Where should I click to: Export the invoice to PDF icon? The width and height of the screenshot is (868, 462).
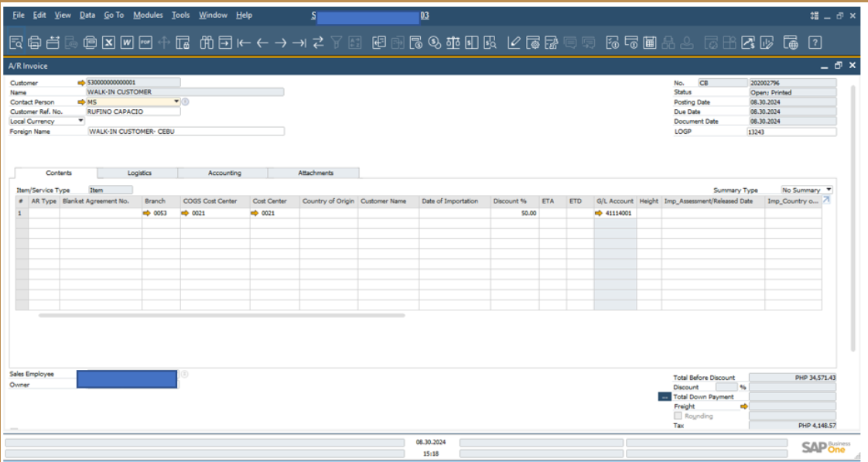145,43
